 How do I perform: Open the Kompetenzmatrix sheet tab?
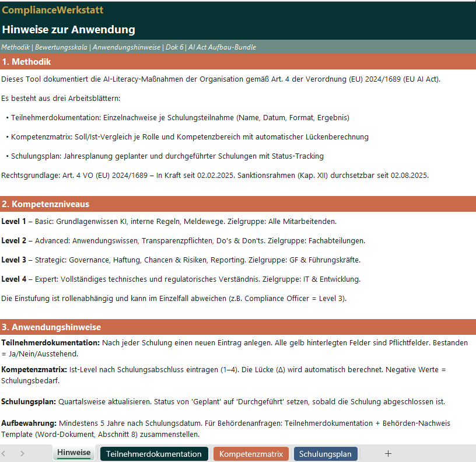pos(251,453)
